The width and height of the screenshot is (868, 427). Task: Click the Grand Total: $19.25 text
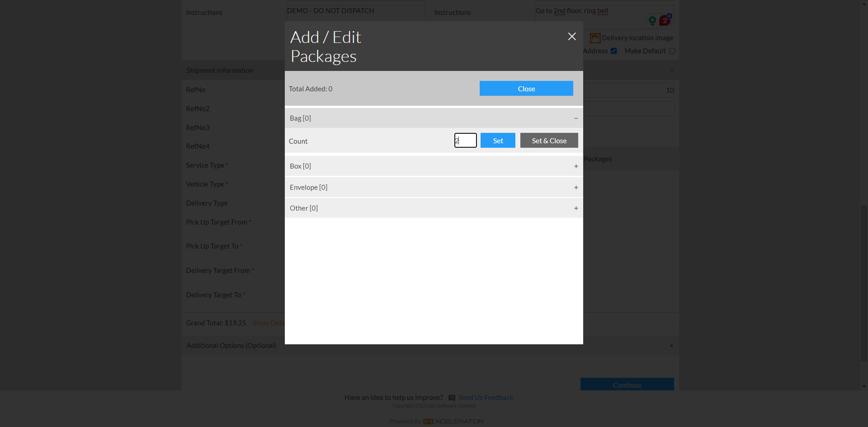coord(216,323)
